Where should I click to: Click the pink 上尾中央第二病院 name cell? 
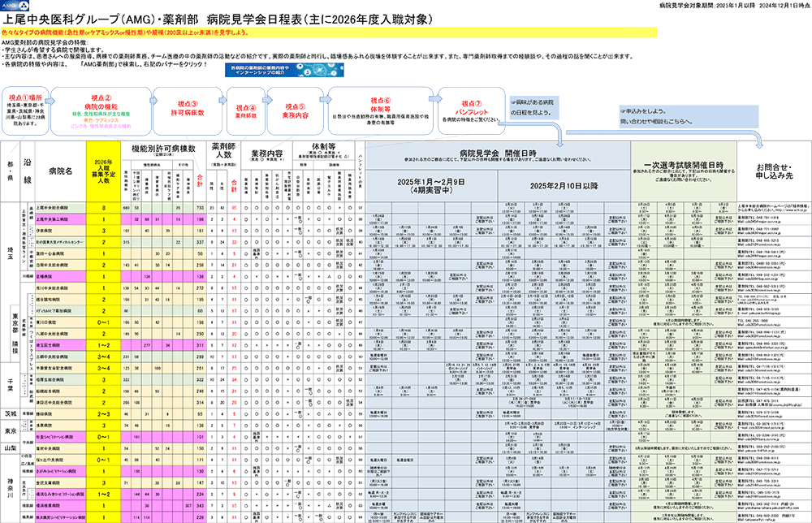tap(61, 219)
